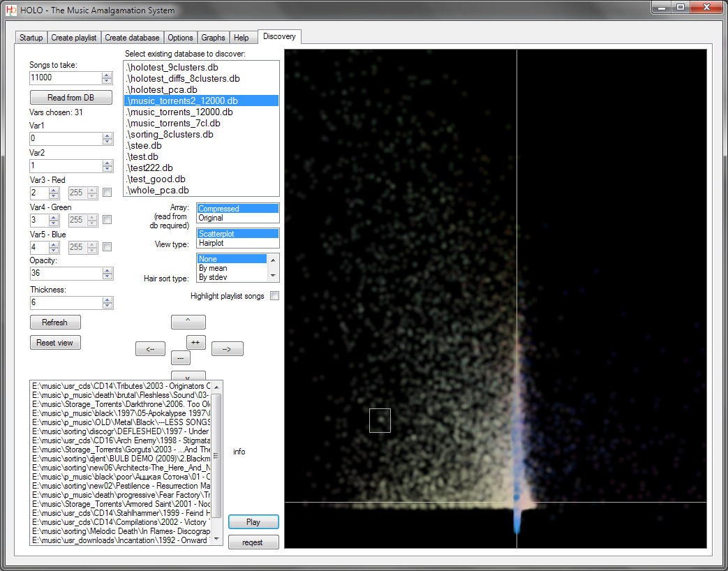Select Hairplot view type

click(238, 243)
